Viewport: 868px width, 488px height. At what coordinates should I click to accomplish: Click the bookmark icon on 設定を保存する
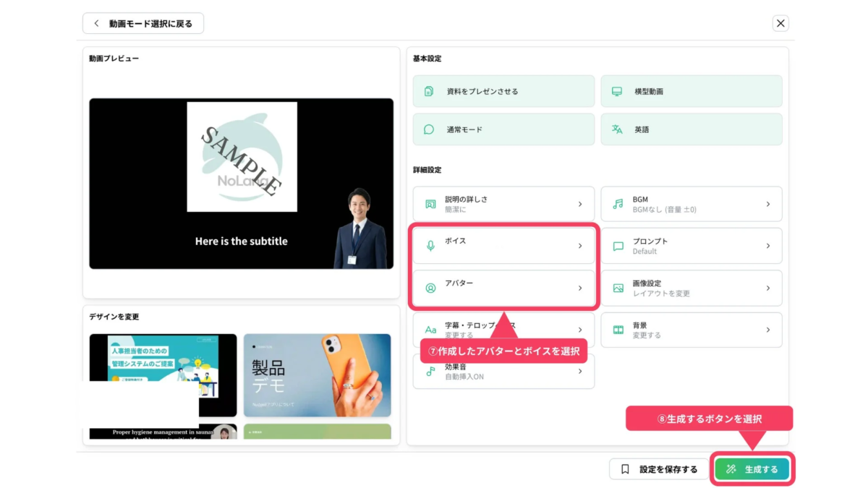(x=625, y=469)
